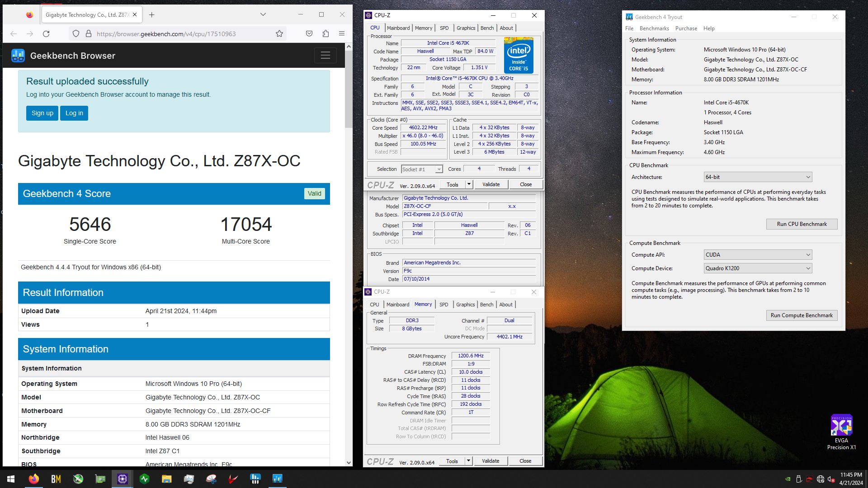Viewport: 868px width, 488px height.
Task: Click Tools button in upper CPU-Z window
Action: point(453,184)
